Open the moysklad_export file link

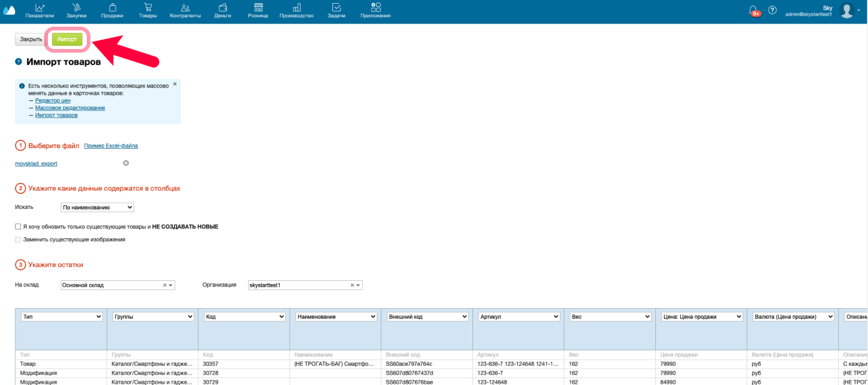click(x=36, y=164)
